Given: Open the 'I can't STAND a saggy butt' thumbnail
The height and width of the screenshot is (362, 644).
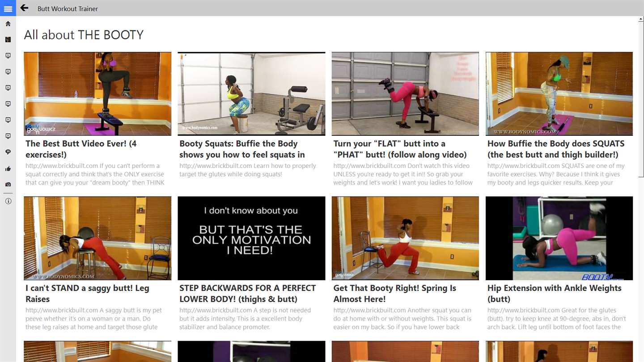Looking at the screenshot, I should [x=97, y=238].
